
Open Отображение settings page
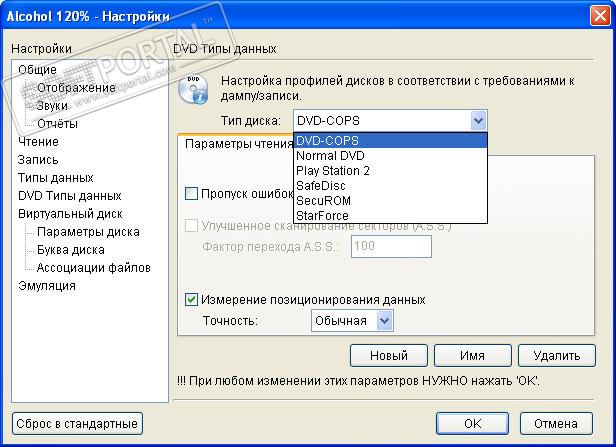pyautogui.click(x=76, y=88)
